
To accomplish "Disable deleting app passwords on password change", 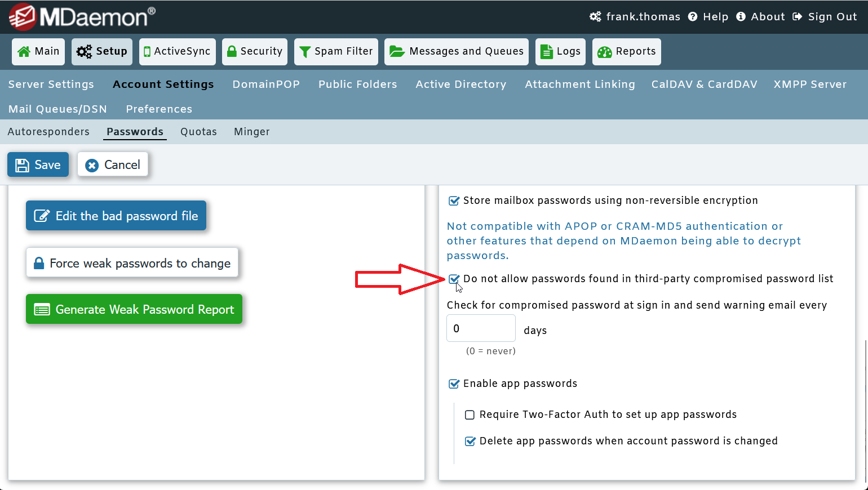I will pyautogui.click(x=470, y=441).
